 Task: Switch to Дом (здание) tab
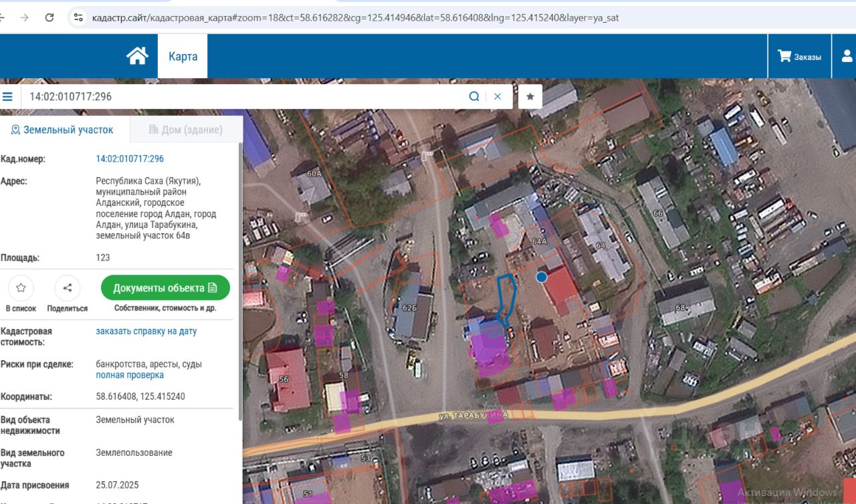(x=186, y=130)
